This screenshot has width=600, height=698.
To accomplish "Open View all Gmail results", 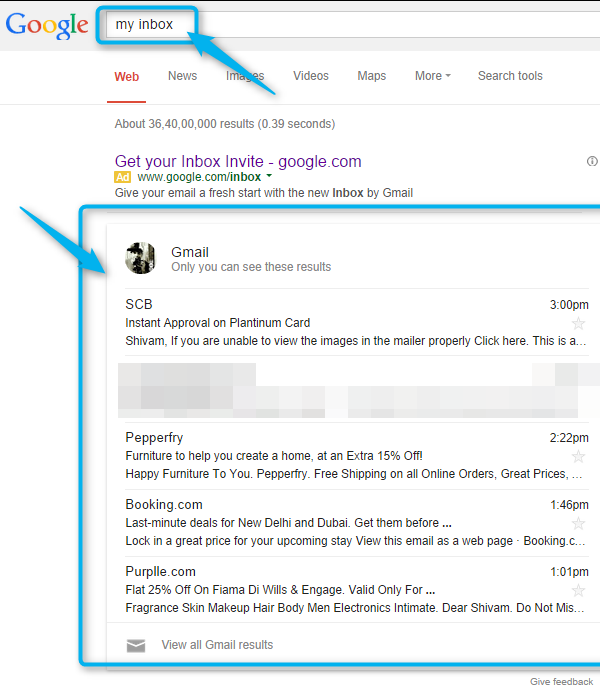I will pyautogui.click(x=217, y=645).
